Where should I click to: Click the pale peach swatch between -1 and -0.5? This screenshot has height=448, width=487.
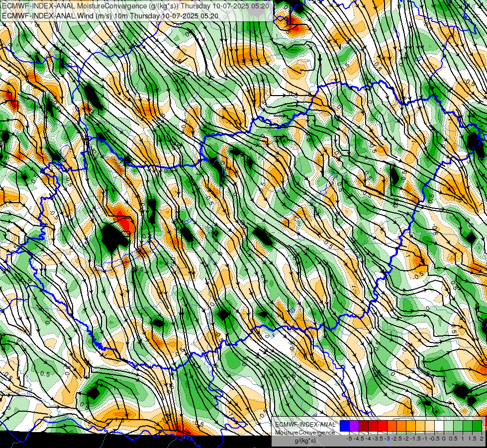(x=430, y=426)
